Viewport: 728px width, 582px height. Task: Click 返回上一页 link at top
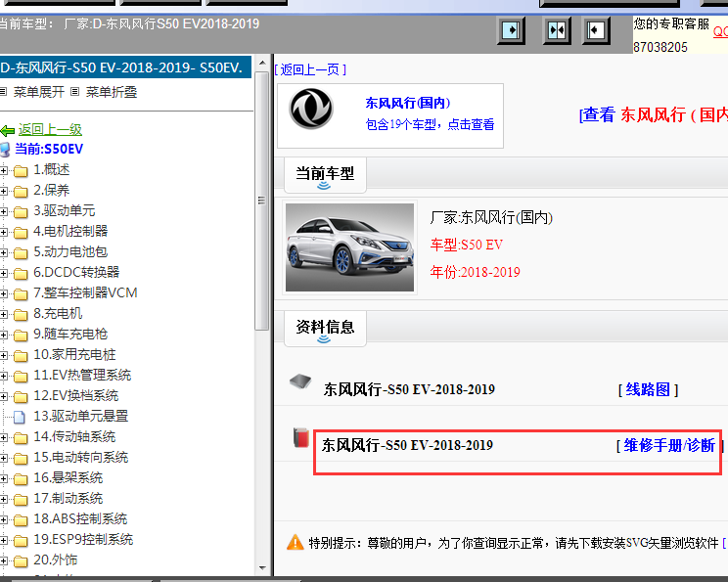[310, 69]
